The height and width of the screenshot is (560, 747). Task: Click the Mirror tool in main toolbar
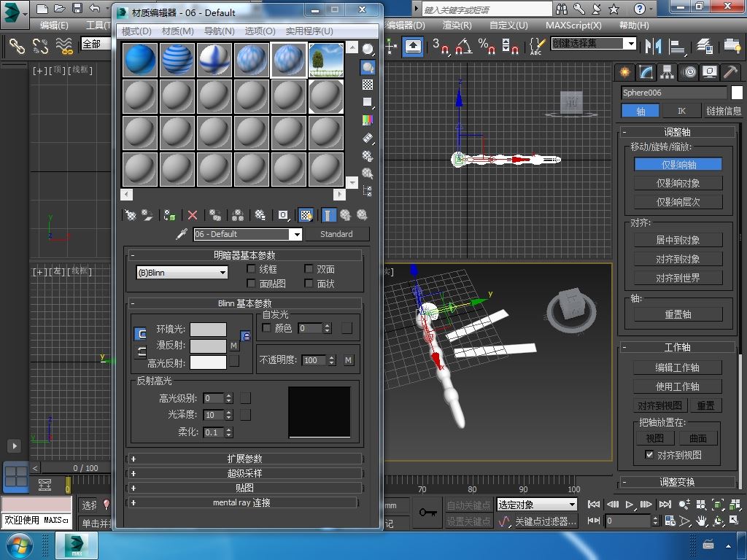tap(651, 46)
